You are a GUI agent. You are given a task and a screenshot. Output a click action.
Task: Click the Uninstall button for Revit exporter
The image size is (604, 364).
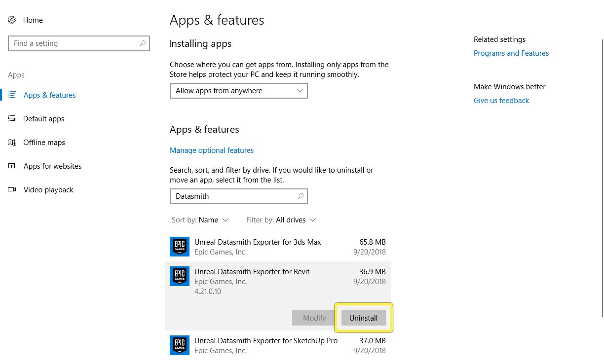[363, 318]
